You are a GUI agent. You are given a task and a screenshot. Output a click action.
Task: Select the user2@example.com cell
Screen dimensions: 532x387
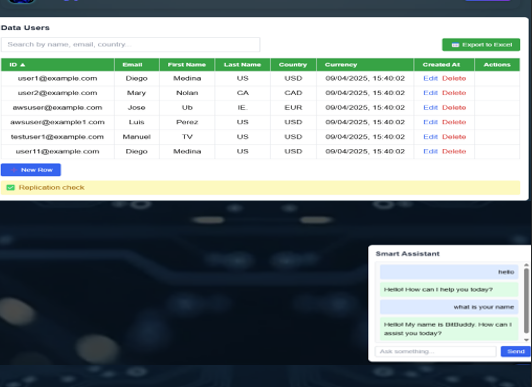(58, 93)
